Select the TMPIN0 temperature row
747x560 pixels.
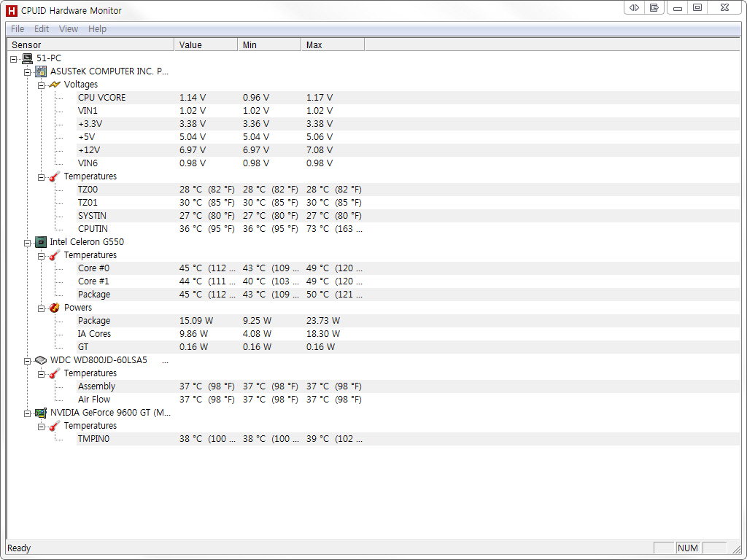pyautogui.click(x=93, y=439)
